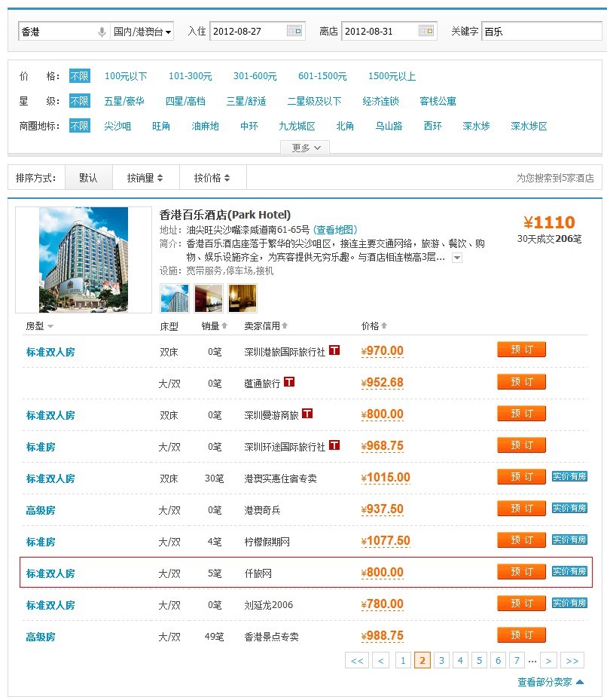Image resolution: width=607 pixels, height=700 pixels.
Task: Open 高级房 room type from 港澳奇兵
Action: 41,510
